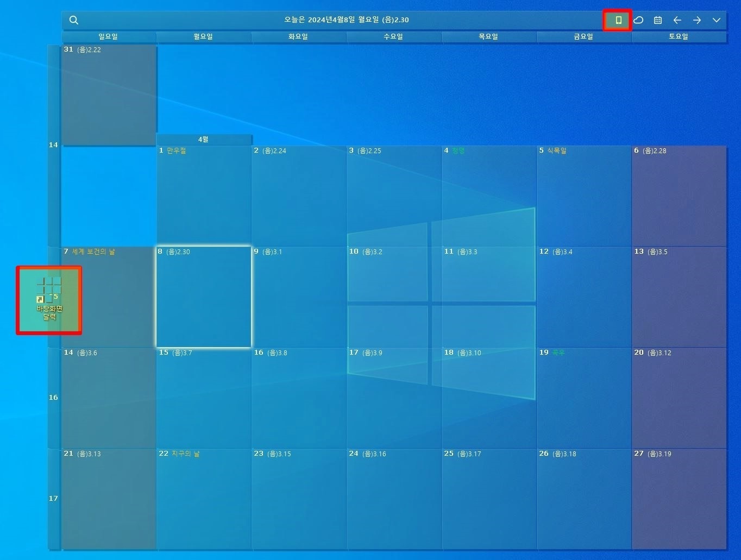Select April 24 cell (음)3.16
The image size is (741, 560).
[x=394, y=499]
